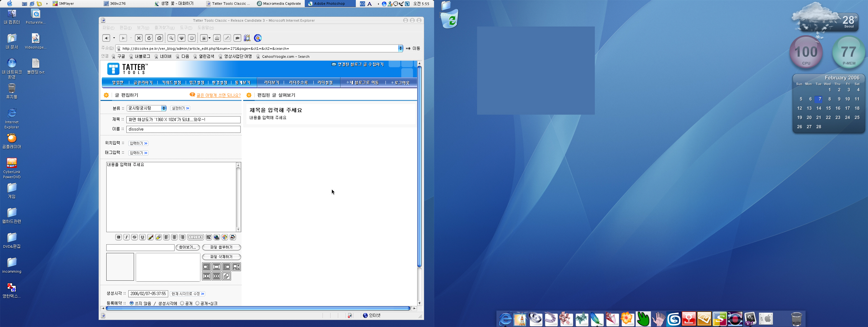868x327 pixels.
Task: Click the 생성시각 date input field
Action: pyautogui.click(x=148, y=294)
